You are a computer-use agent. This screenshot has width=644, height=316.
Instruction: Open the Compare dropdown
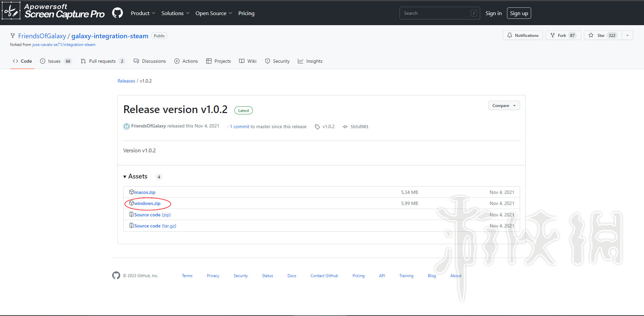click(504, 105)
